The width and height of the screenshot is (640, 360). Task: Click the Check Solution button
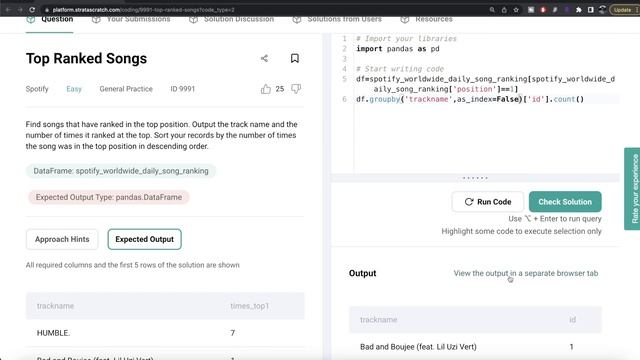(x=565, y=202)
